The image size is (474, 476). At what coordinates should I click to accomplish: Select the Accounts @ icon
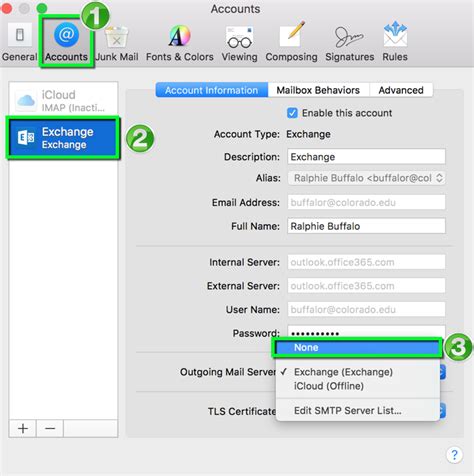tap(66, 35)
